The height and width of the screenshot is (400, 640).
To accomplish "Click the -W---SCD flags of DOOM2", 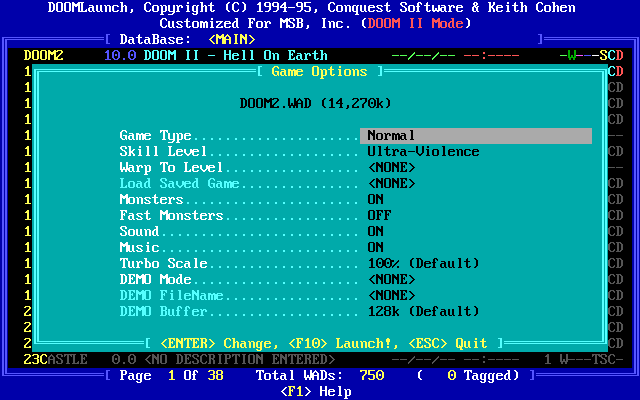I will pyautogui.click(x=592, y=55).
